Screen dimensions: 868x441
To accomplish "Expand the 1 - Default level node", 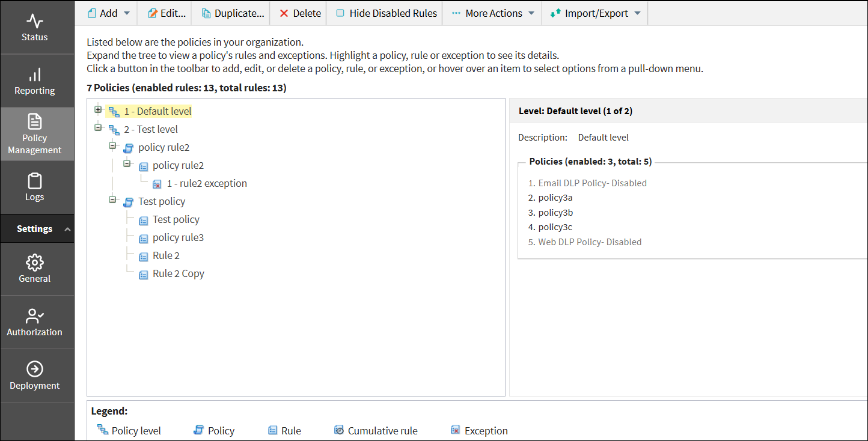I will (98, 110).
